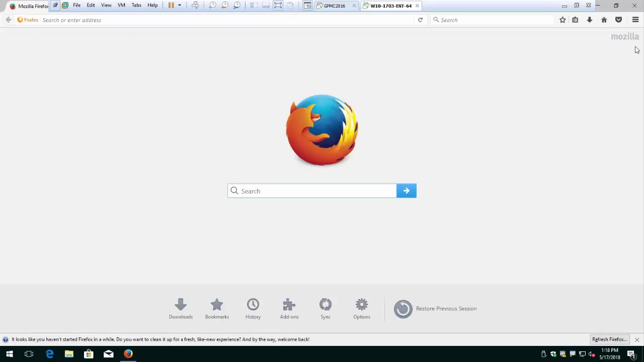Screen dimensions: 644x362
Task: Open File Explorer from the taskbar
Action: pyautogui.click(x=69, y=354)
